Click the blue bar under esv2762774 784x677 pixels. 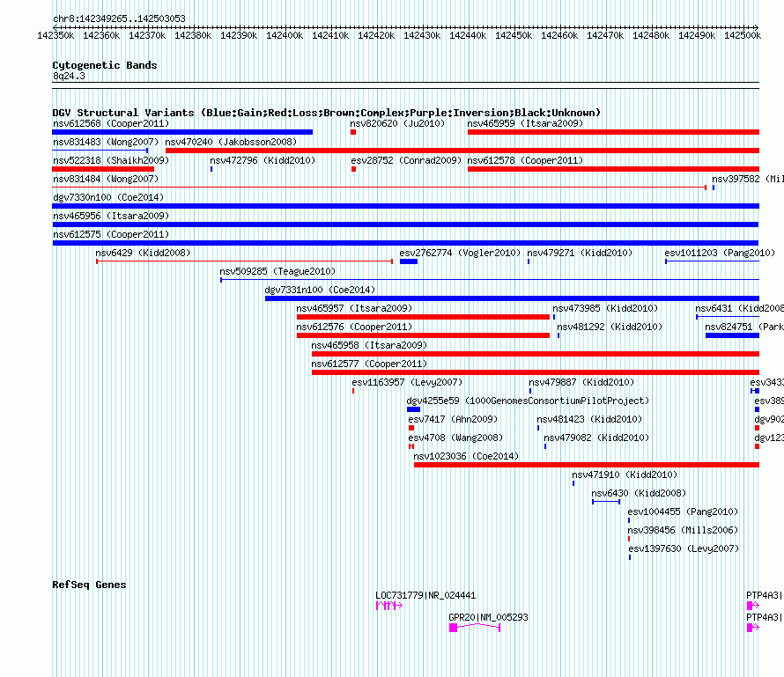coord(409,261)
